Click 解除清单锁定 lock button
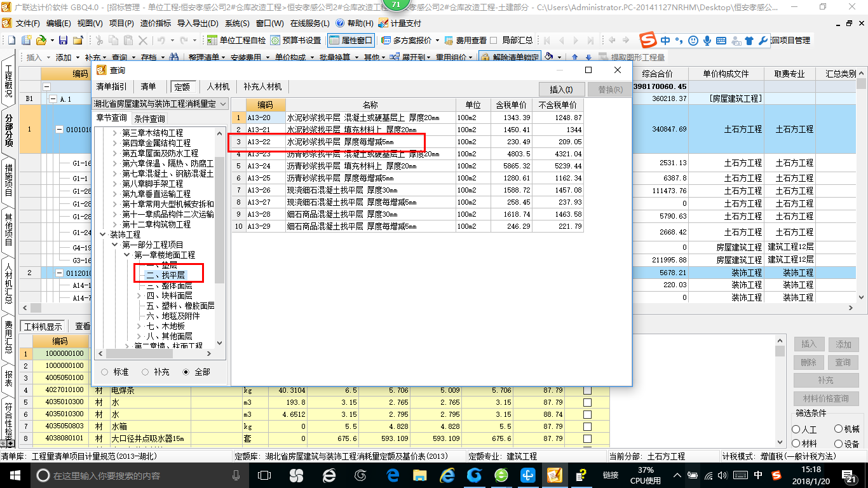Viewport: 868px width, 488px height. pyautogui.click(x=510, y=57)
